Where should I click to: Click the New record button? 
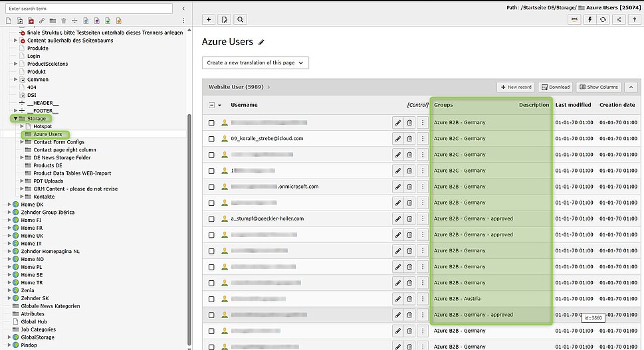click(515, 87)
